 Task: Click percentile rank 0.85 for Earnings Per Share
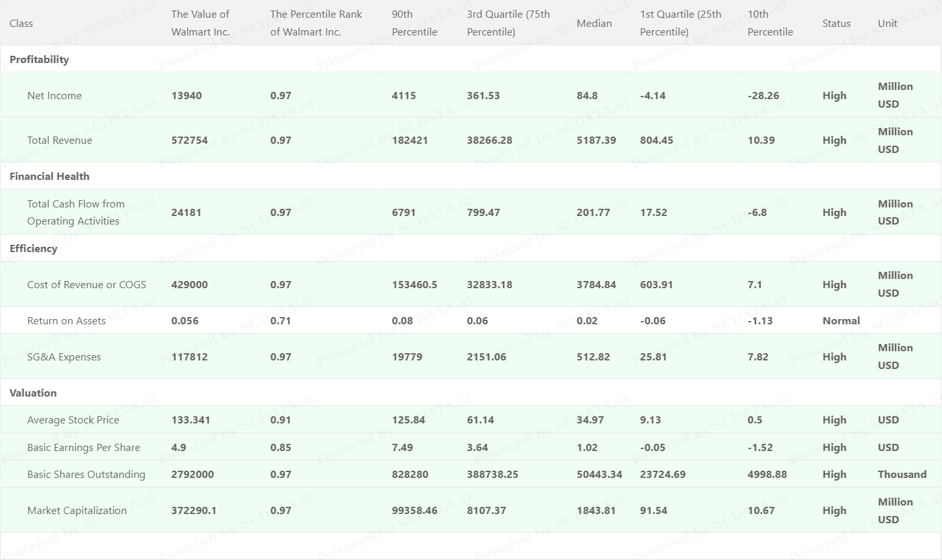tap(281, 447)
